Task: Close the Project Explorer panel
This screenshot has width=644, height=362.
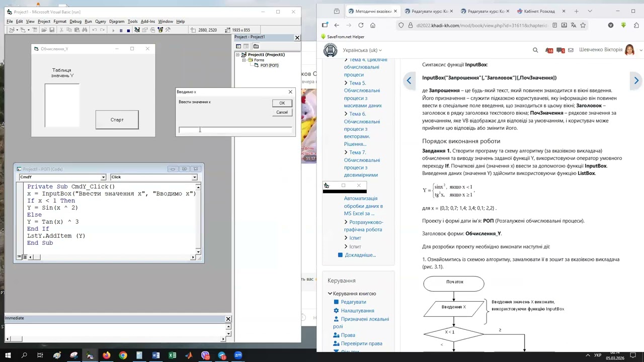Action: click(297, 38)
